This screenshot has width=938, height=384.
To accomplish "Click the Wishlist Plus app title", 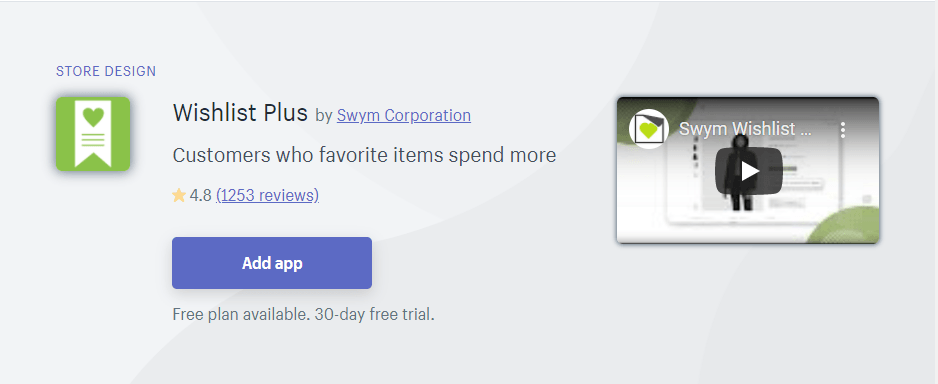I will click(x=240, y=113).
